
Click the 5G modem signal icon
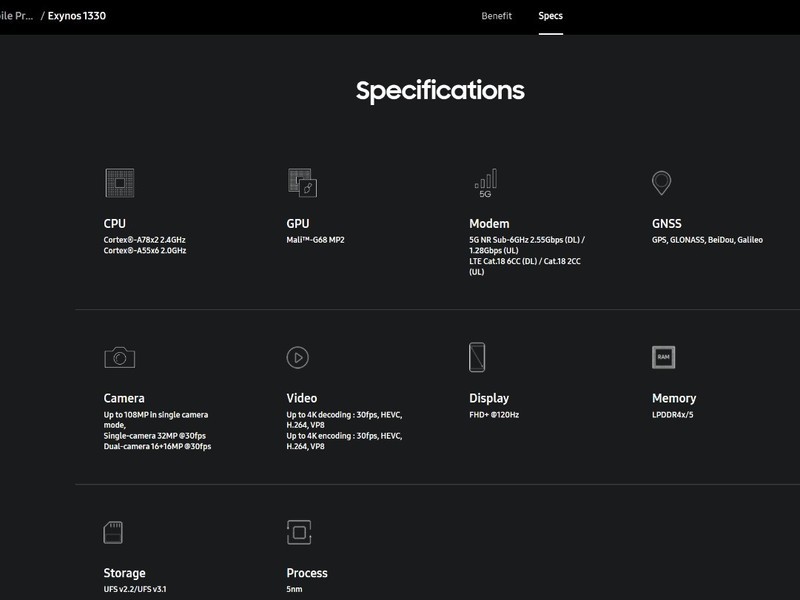coord(486,183)
